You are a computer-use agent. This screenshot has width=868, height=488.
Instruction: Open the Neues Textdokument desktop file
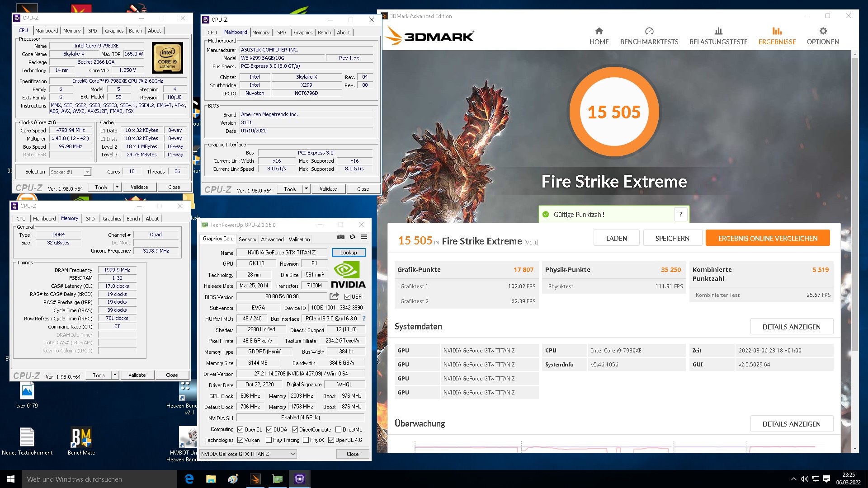(x=27, y=441)
